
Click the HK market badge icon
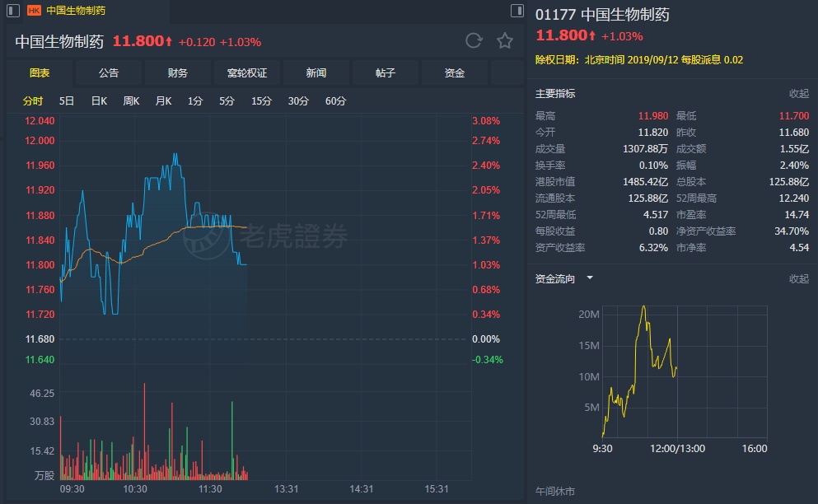tap(35, 11)
